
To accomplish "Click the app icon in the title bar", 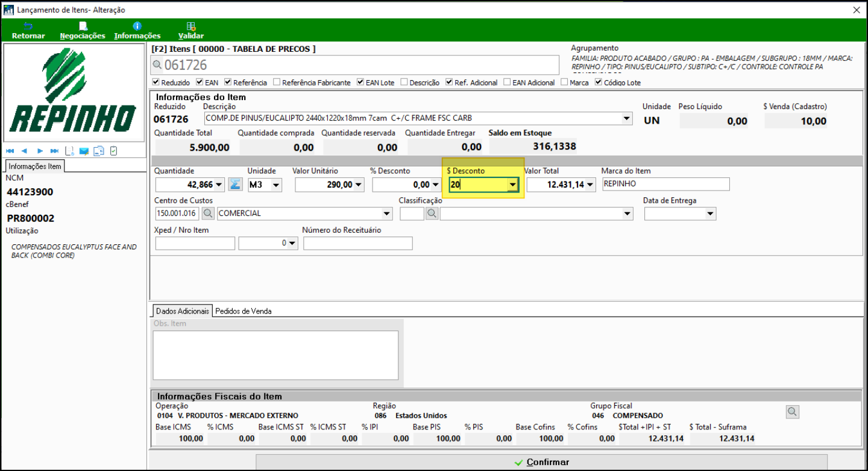I will coord(8,10).
